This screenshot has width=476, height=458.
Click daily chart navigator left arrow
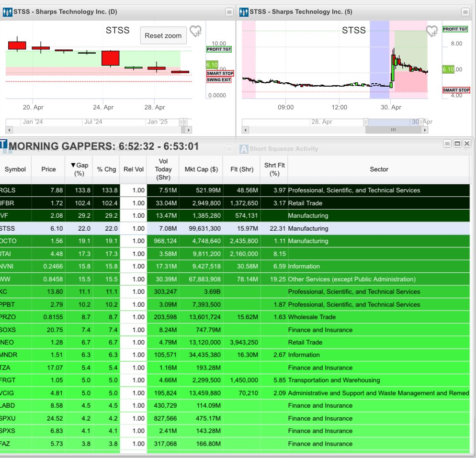(x=9, y=130)
